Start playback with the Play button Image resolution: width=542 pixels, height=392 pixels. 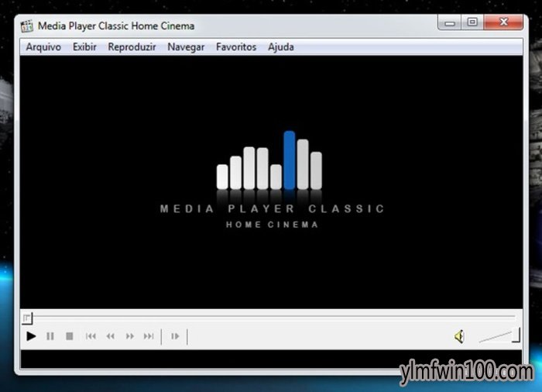(31, 336)
